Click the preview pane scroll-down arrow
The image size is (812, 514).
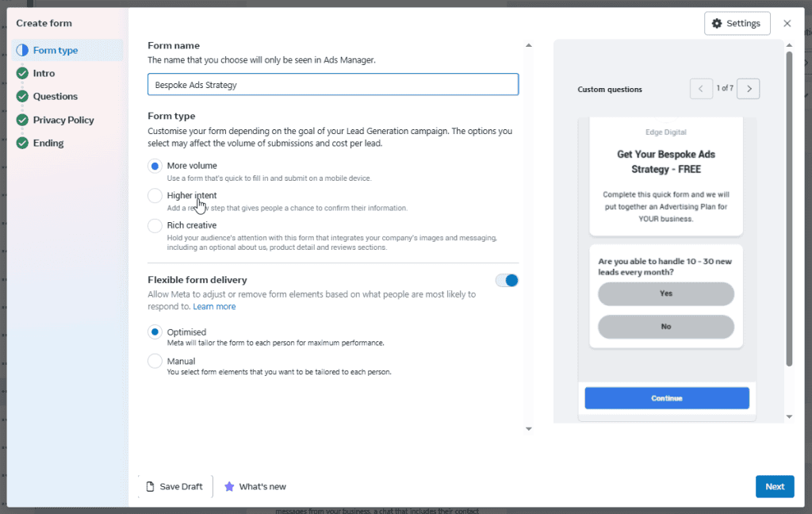coord(789,416)
